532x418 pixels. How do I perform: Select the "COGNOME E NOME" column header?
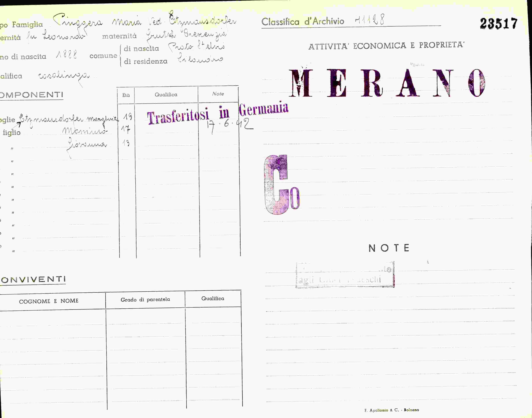(49, 301)
